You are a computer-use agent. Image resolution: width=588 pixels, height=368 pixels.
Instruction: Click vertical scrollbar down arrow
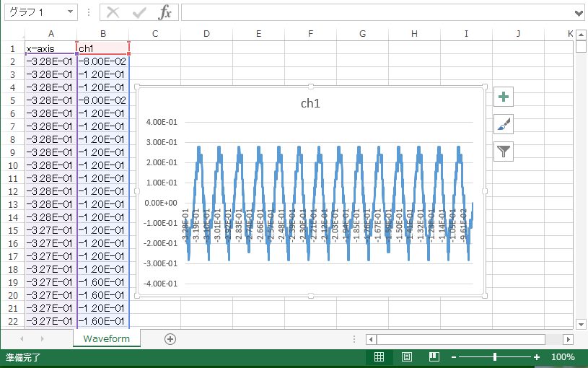point(581,325)
